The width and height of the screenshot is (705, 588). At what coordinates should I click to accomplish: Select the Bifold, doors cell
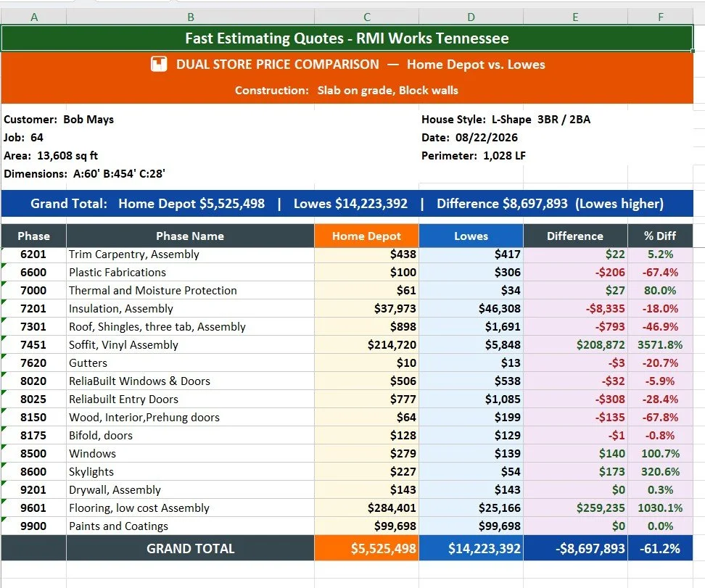(x=190, y=435)
